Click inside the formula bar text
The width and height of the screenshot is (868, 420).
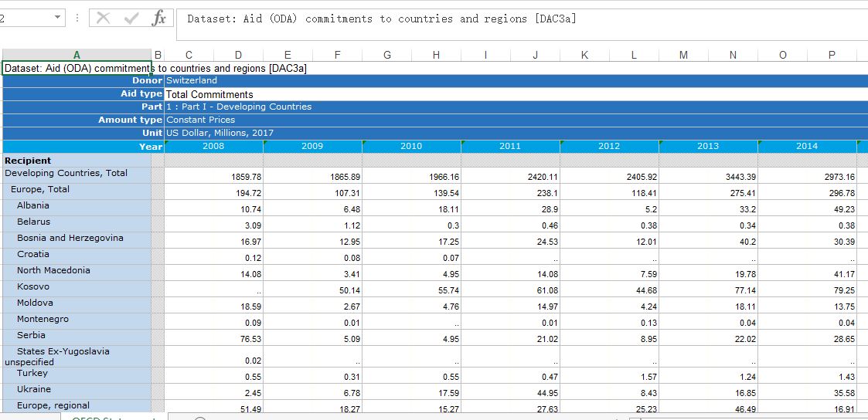[x=382, y=19]
